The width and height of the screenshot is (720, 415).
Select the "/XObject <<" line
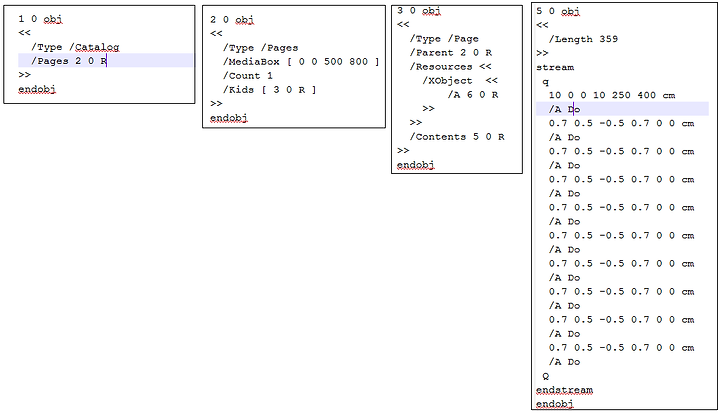click(x=460, y=81)
